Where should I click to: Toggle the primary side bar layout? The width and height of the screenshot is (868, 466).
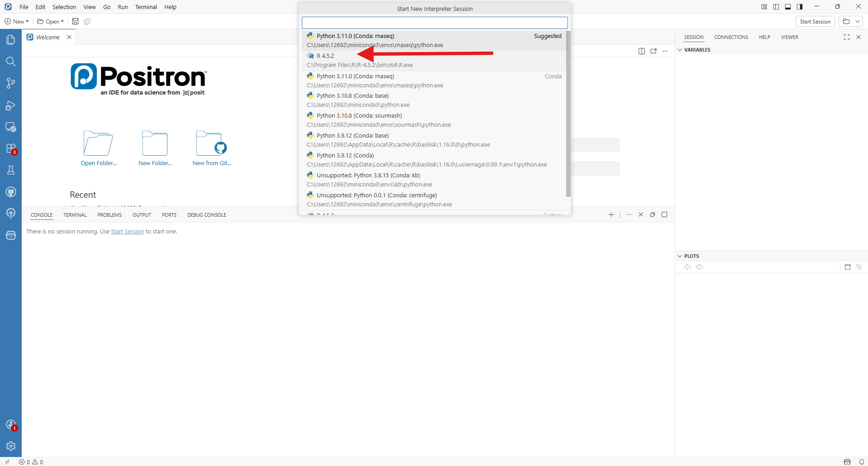pos(776,7)
